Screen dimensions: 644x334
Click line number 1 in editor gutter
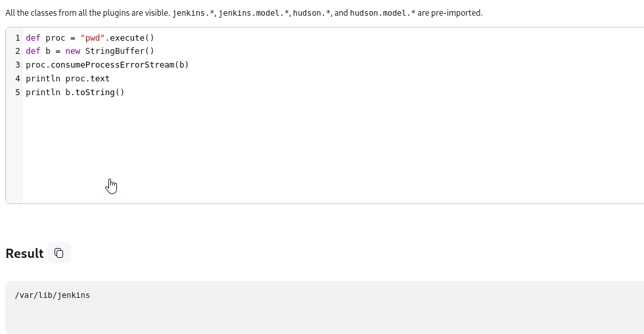18,38
